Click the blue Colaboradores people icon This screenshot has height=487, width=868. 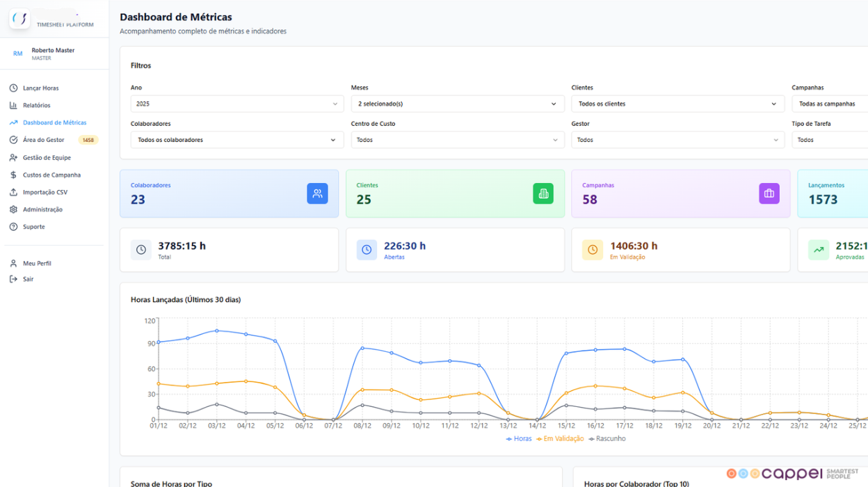point(317,193)
